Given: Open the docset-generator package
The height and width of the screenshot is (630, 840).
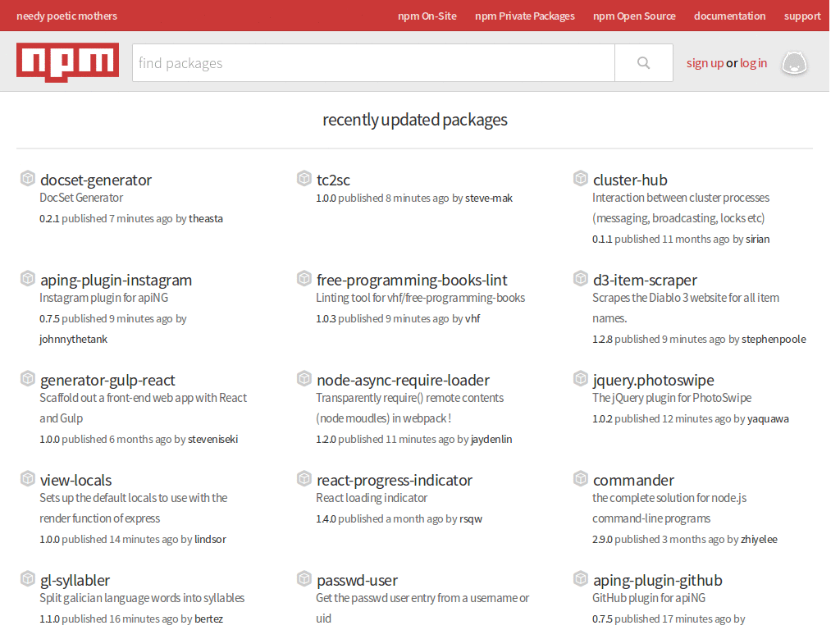Looking at the screenshot, I should pyautogui.click(x=96, y=180).
